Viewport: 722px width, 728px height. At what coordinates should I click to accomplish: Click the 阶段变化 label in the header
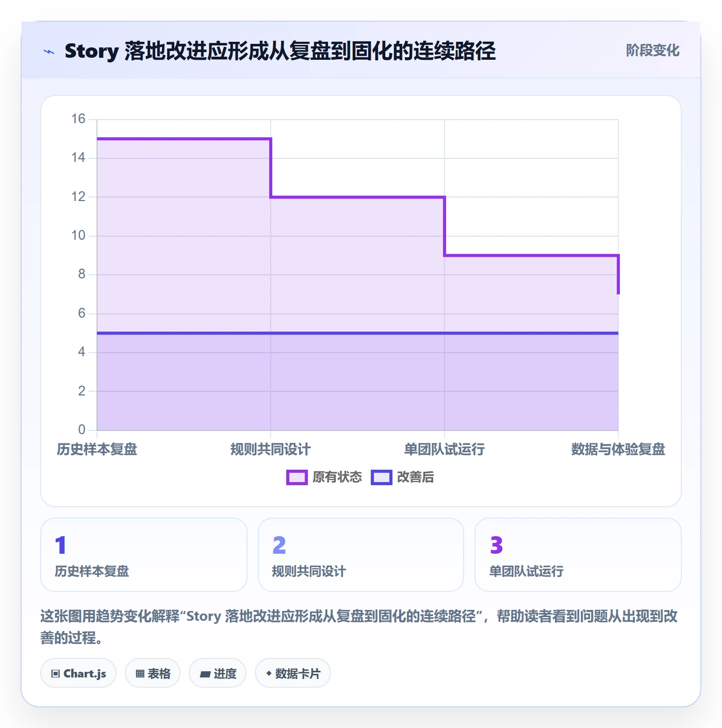pos(652,51)
